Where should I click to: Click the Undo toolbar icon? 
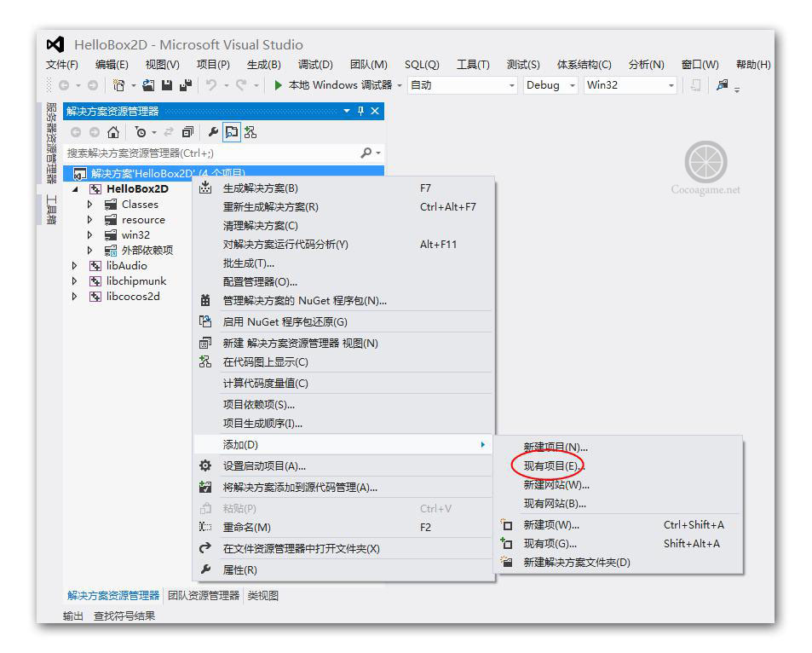pyautogui.click(x=210, y=85)
